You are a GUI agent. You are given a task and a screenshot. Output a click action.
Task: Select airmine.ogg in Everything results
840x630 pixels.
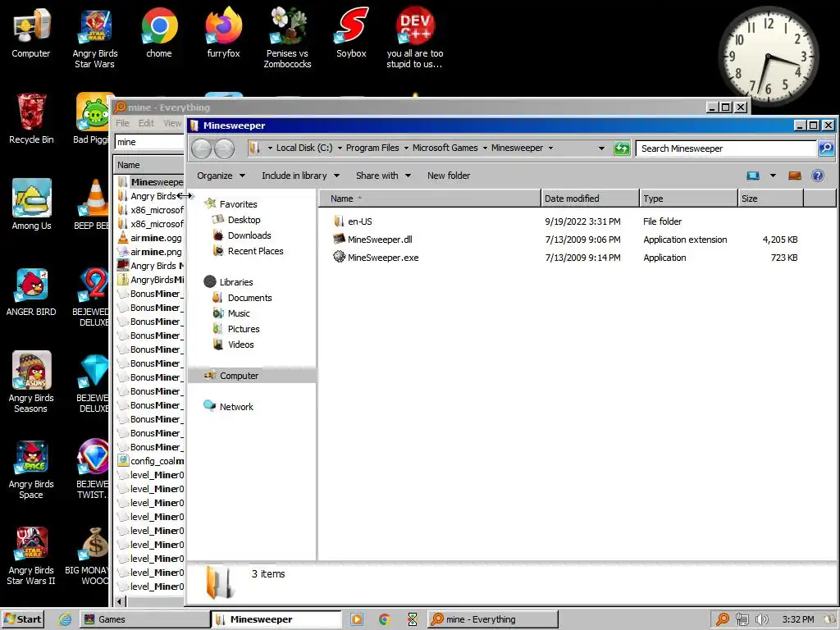pos(150,238)
